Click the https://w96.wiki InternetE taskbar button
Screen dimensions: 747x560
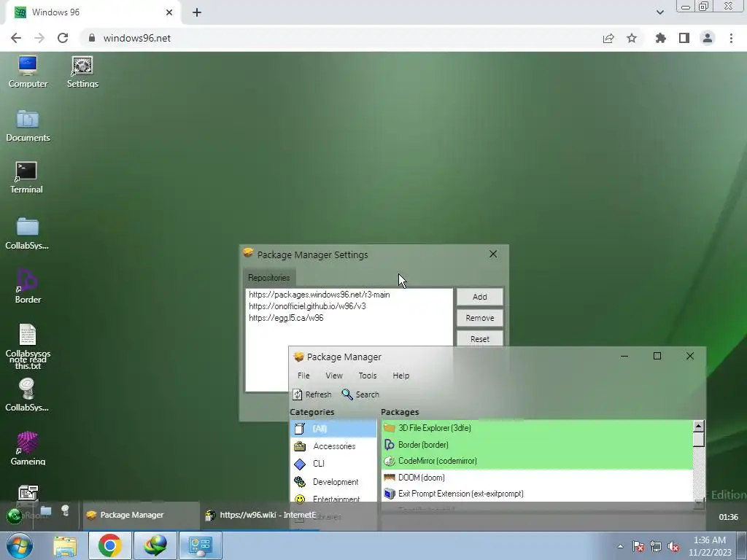pos(260,515)
